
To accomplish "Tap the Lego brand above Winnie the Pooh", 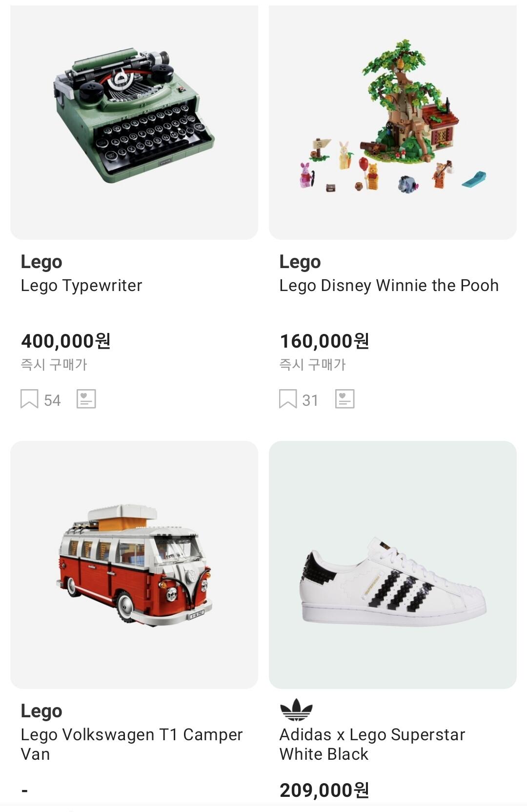I will [300, 262].
